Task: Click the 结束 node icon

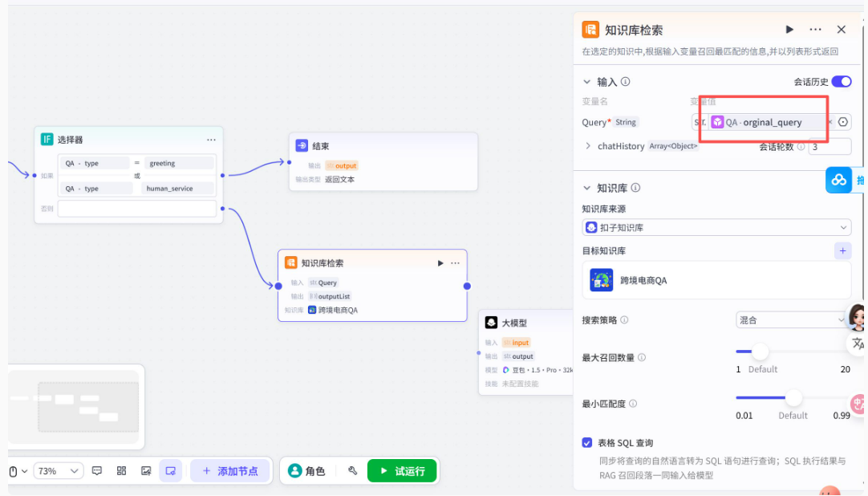Action: tap(302, 145)
